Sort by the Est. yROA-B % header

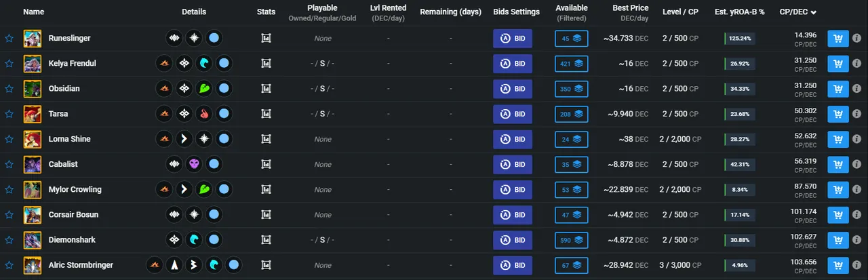738,12
